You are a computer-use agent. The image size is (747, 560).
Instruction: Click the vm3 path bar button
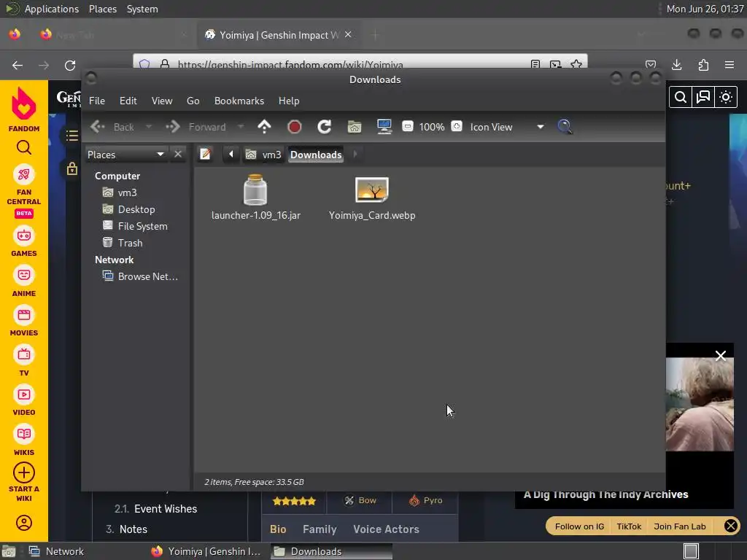click(263, 155)
